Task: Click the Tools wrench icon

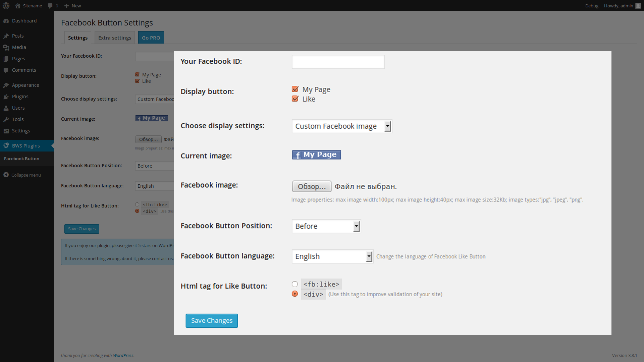Action: pyautogui.click(x=6, y=119)
